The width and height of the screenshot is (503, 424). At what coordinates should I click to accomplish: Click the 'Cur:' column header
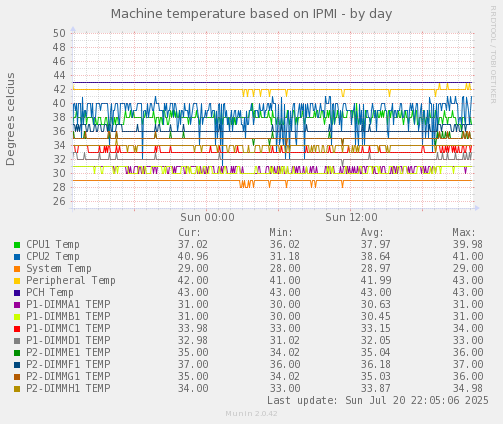point(190,232)
